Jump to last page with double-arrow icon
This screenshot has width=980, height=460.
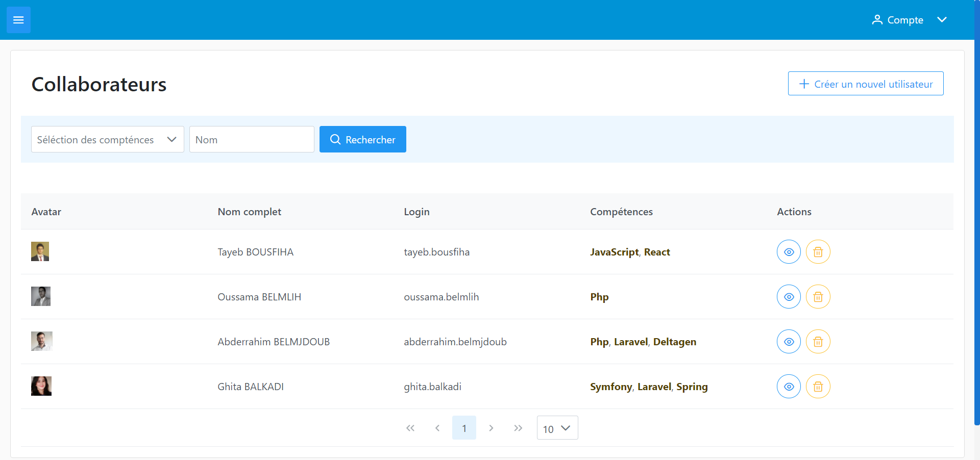[519, 428]
